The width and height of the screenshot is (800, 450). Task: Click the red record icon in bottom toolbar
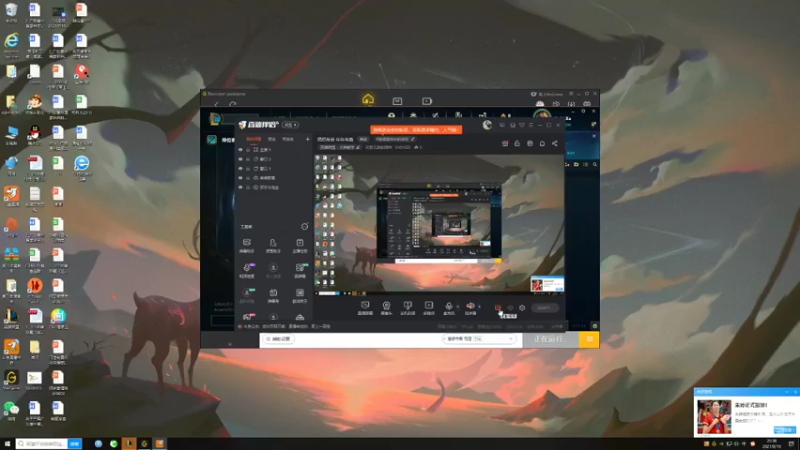tap(497, 308)
